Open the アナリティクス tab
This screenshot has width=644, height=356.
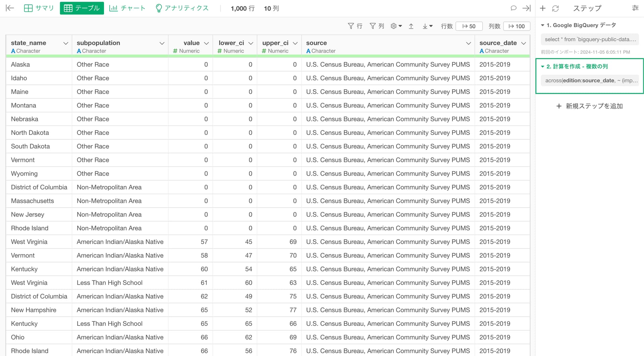(x=182, y=8)
